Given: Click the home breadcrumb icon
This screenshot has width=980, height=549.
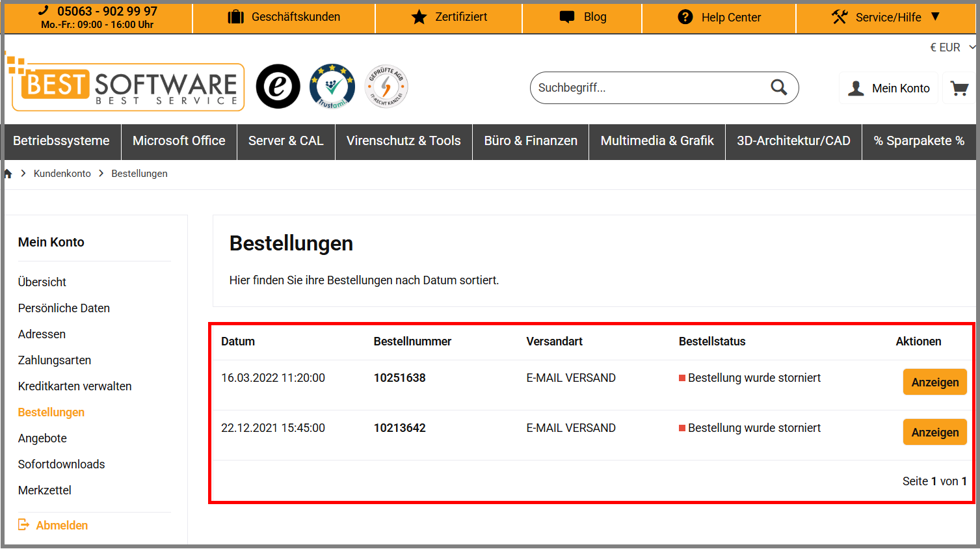Looking at the screenshot, I should pyautogui.click(x=8, y=174).
